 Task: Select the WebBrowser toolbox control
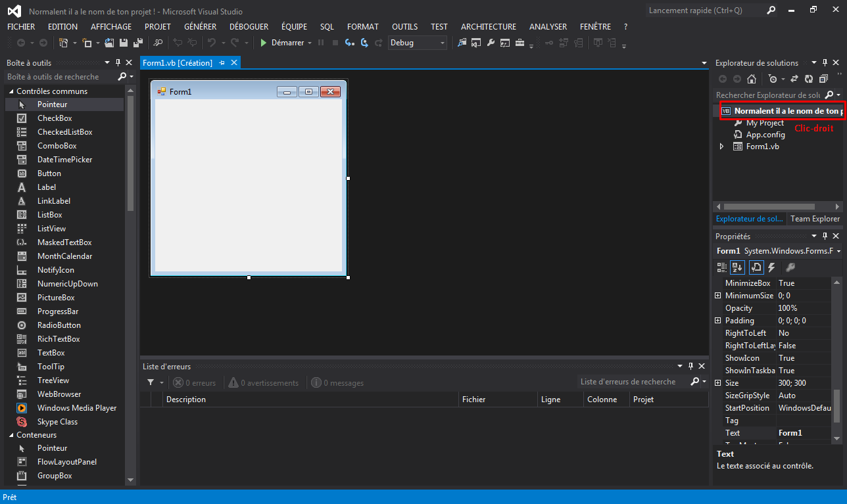(64, 394)
